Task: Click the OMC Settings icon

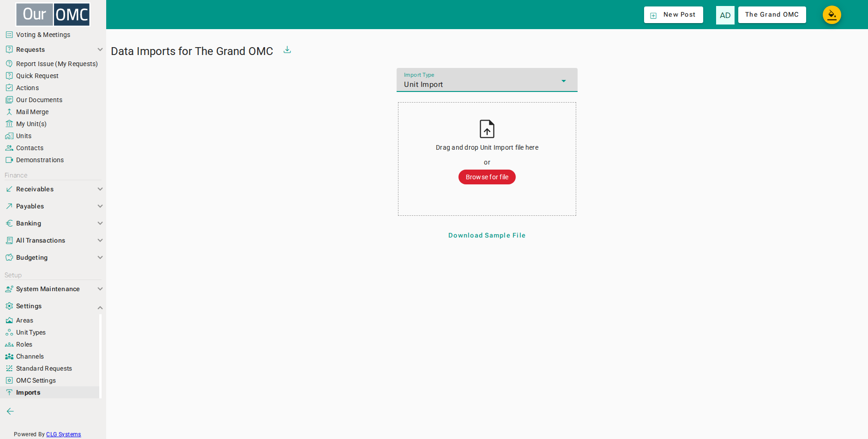Action: coord(9,380)
